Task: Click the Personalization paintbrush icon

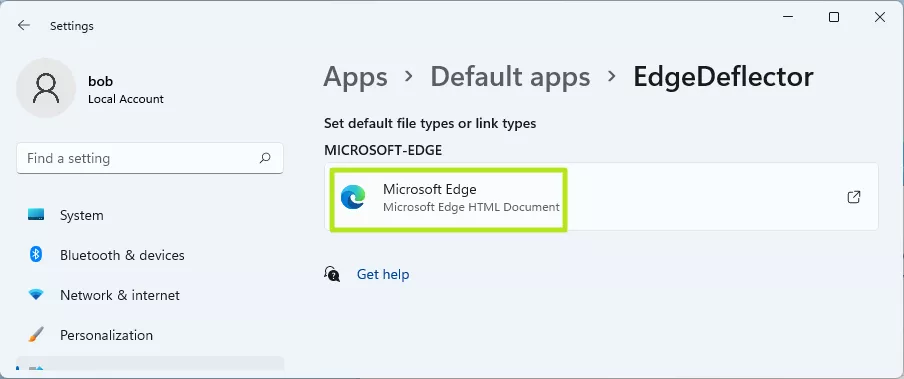Action: [x=36, y=335]
